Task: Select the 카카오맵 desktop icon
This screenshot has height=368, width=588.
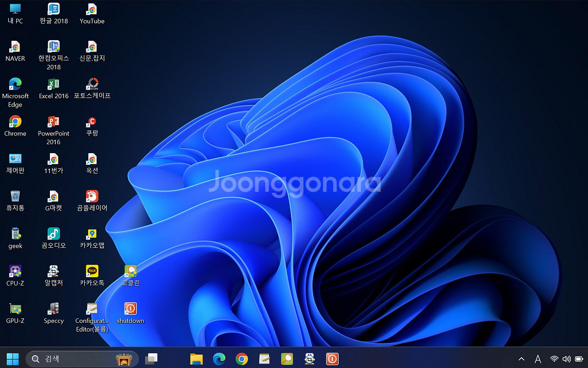Action: tap(92, 234)
